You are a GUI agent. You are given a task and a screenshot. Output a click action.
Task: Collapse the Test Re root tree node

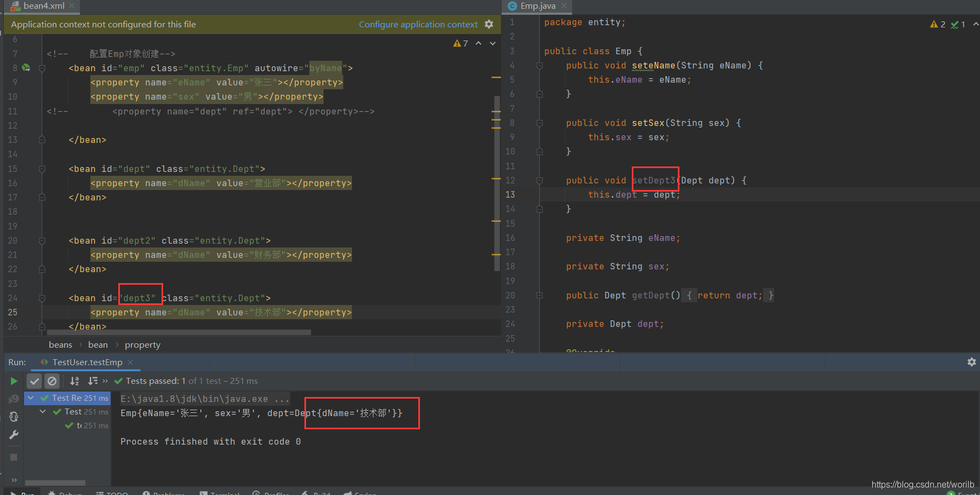(31, 398)
